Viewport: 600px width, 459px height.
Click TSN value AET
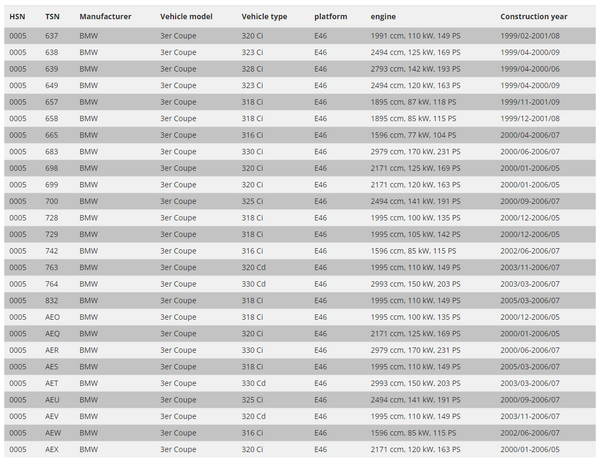(x=53, y=382)
